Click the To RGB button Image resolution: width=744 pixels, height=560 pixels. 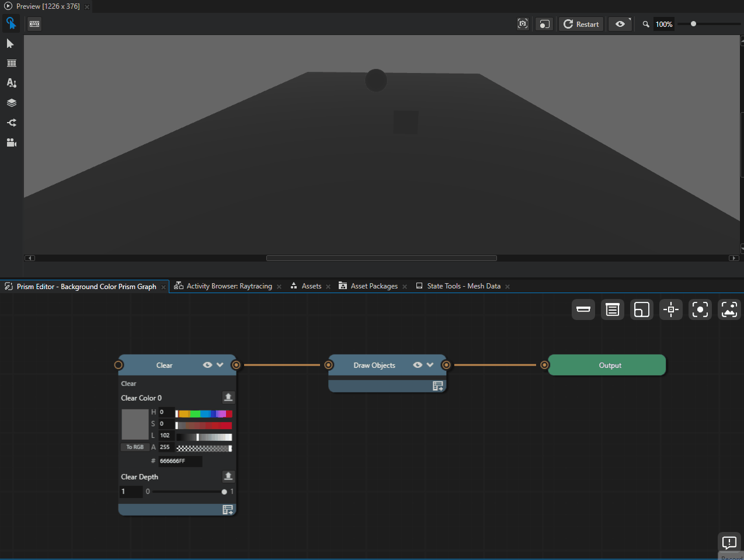click(135, 447)
